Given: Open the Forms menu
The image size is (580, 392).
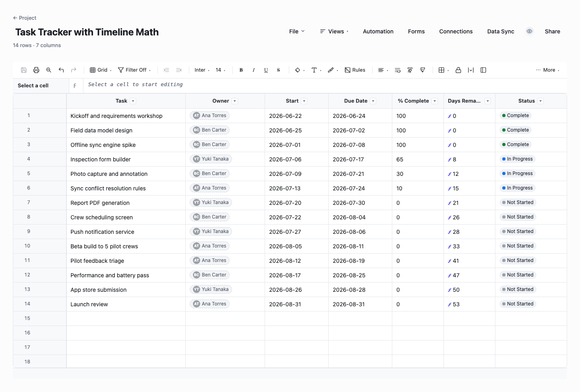Looking at the screenshot, I should tap(416, 31).
